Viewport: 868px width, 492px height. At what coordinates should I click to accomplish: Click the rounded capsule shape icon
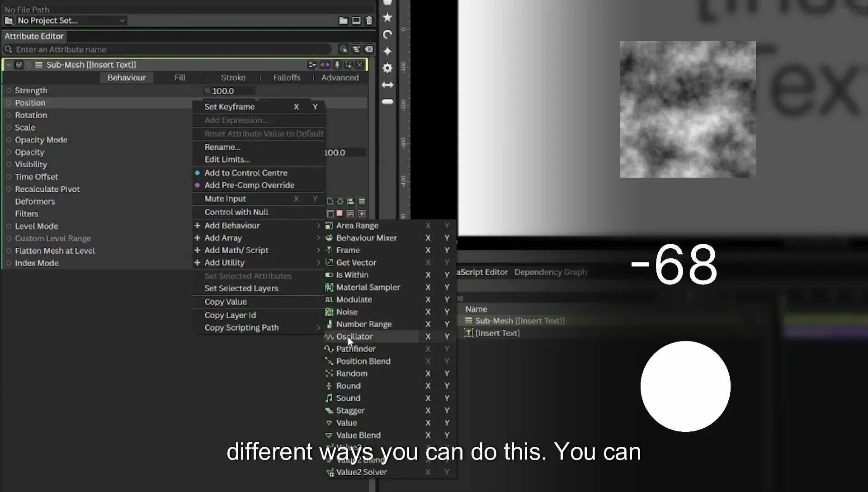387,102
